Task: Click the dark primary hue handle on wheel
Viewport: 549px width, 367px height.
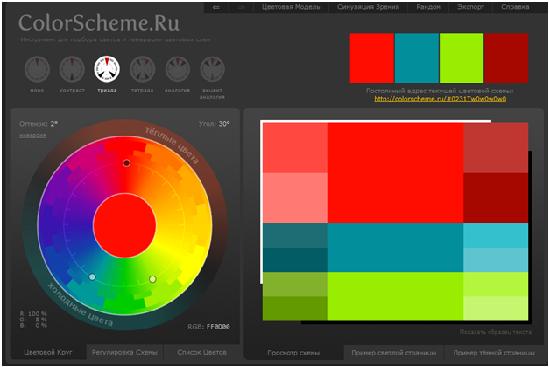Action: coord(127,163)
